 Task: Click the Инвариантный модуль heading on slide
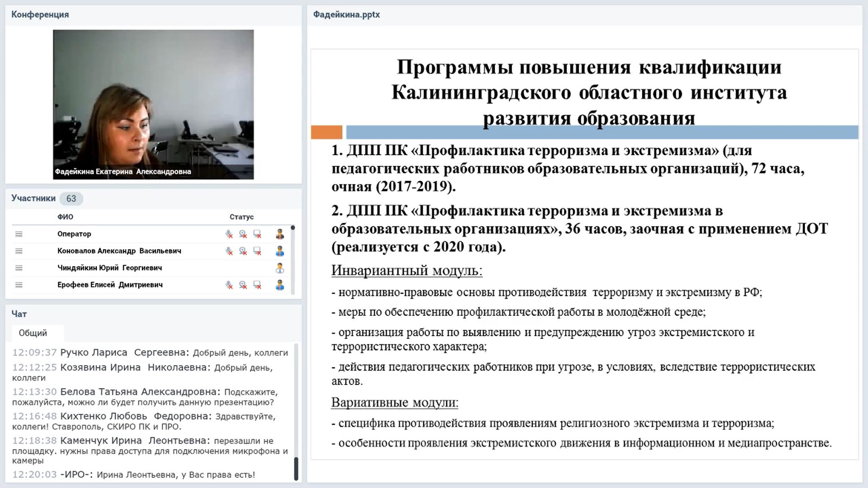[x=407, y=270]
